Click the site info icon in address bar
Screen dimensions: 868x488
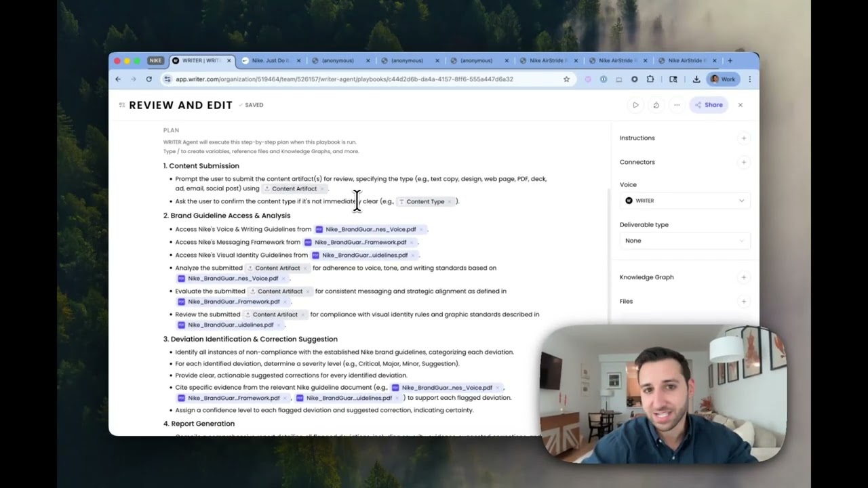167,79
